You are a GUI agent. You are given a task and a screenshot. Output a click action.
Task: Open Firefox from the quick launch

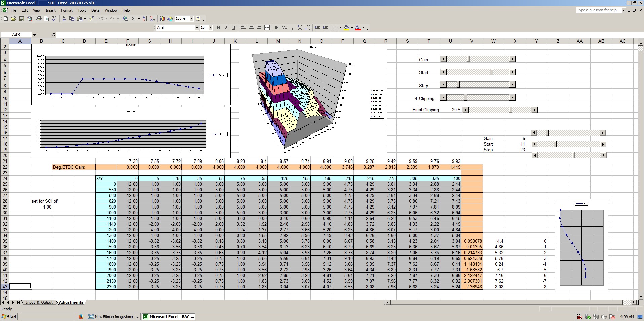[x=81, y=316]
